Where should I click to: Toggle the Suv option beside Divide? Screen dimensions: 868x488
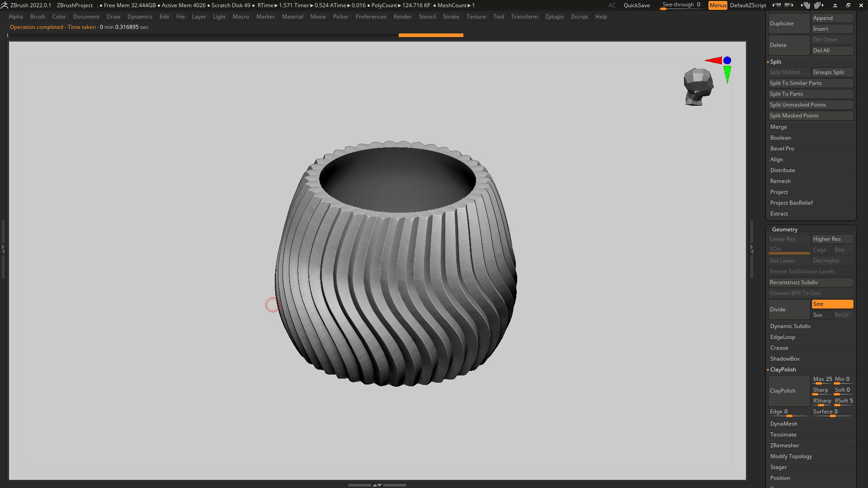(x=821, y=315)
